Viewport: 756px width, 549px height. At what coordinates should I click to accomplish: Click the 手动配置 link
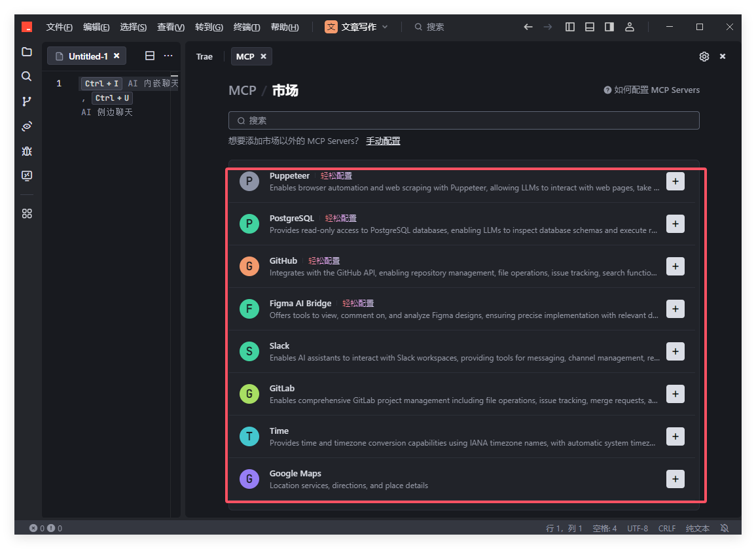click(x=383, y=141)
